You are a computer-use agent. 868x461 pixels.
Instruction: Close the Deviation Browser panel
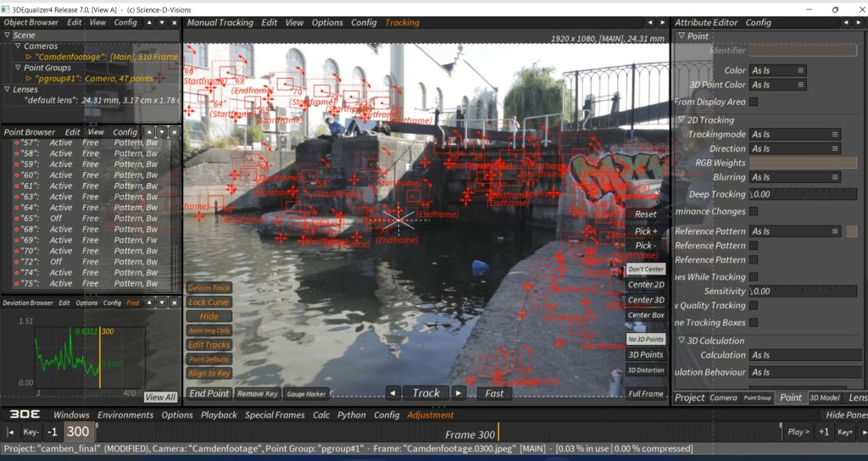(175, 303)
